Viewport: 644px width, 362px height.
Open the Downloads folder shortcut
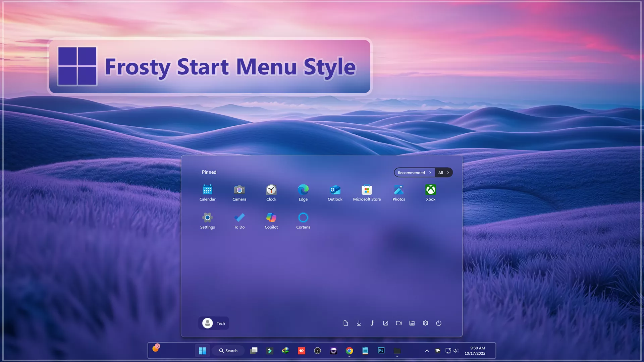pos(359,323)
